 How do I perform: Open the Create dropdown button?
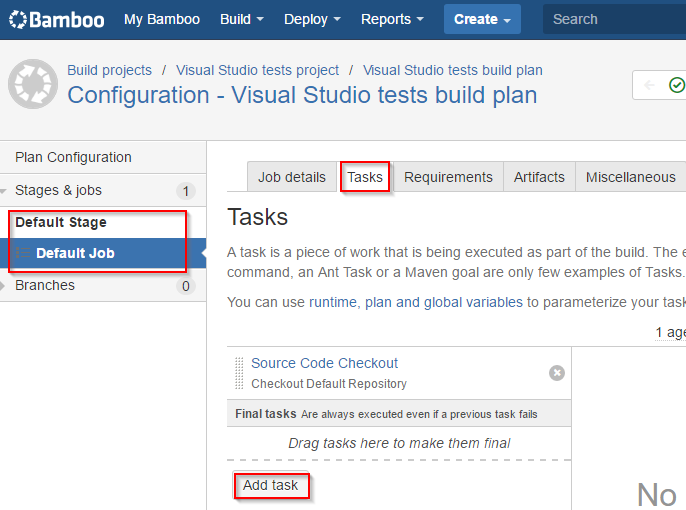click(x=482, y=19)
